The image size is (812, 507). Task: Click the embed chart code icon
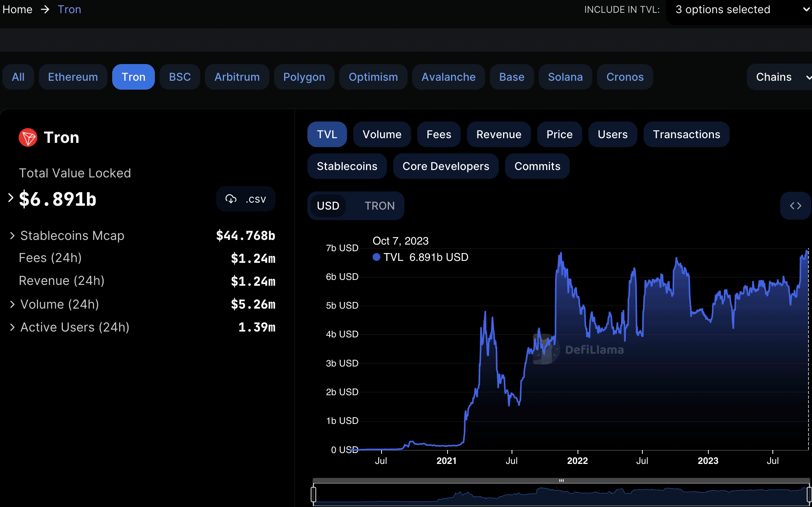pos(795,206)
